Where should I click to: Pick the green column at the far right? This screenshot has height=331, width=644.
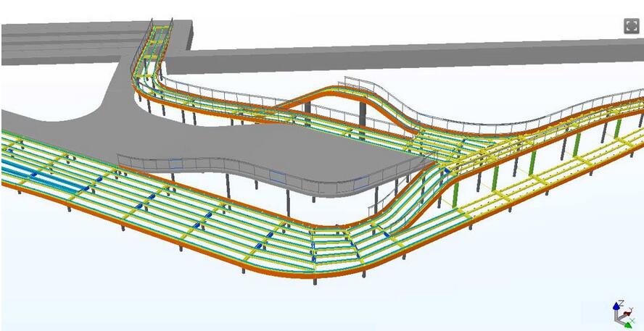click(618, 128)
